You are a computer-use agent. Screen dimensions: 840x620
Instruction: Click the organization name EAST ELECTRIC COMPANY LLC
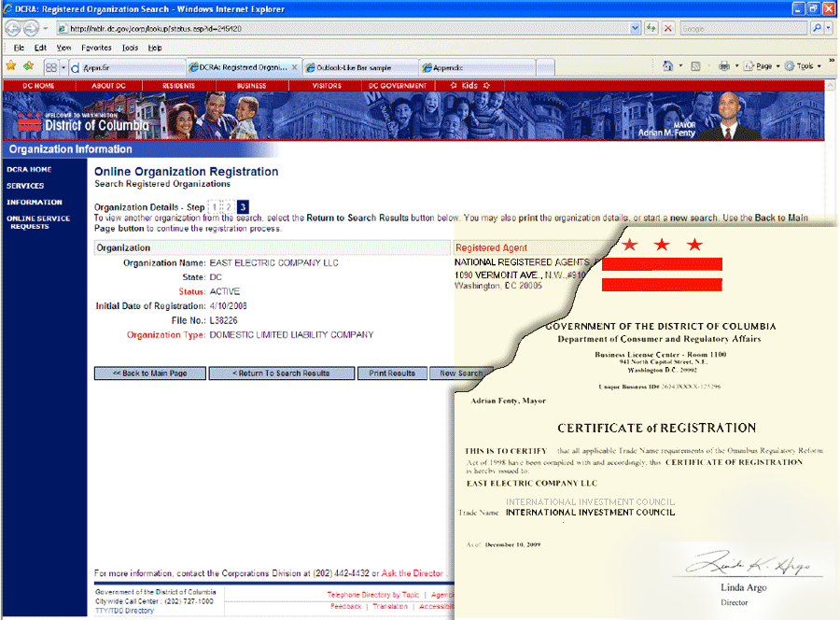click(x=273, y=262)
